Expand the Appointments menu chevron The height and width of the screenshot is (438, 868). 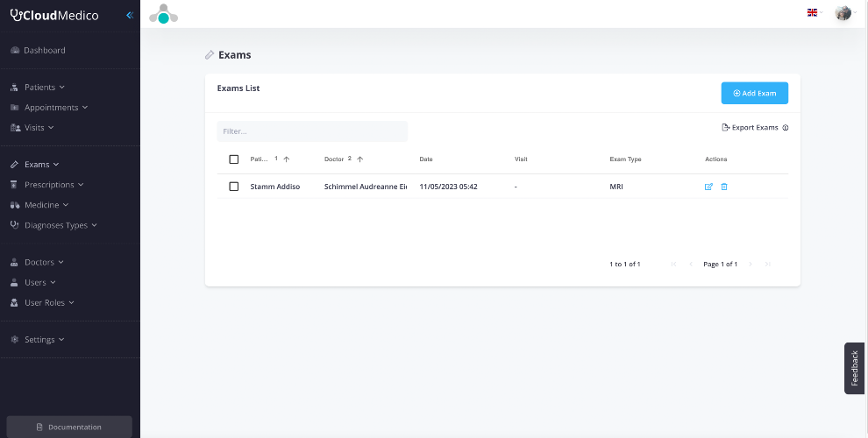click(85, 107)
